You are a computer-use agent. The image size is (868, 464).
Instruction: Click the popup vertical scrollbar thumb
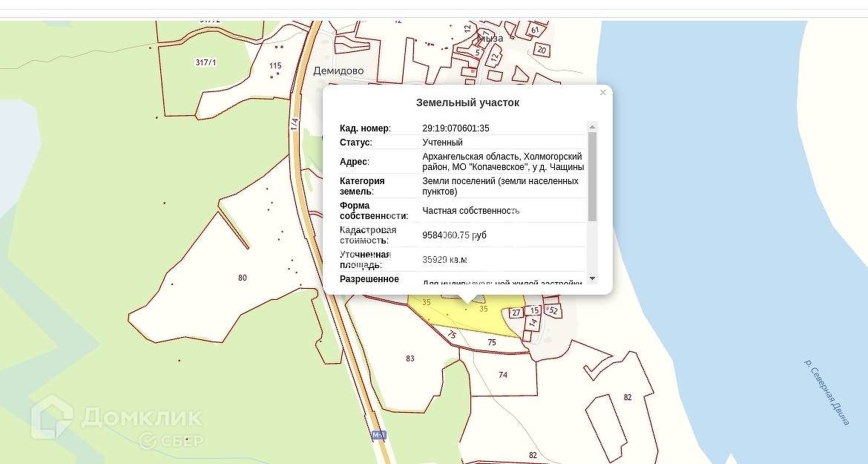(592, 176)
